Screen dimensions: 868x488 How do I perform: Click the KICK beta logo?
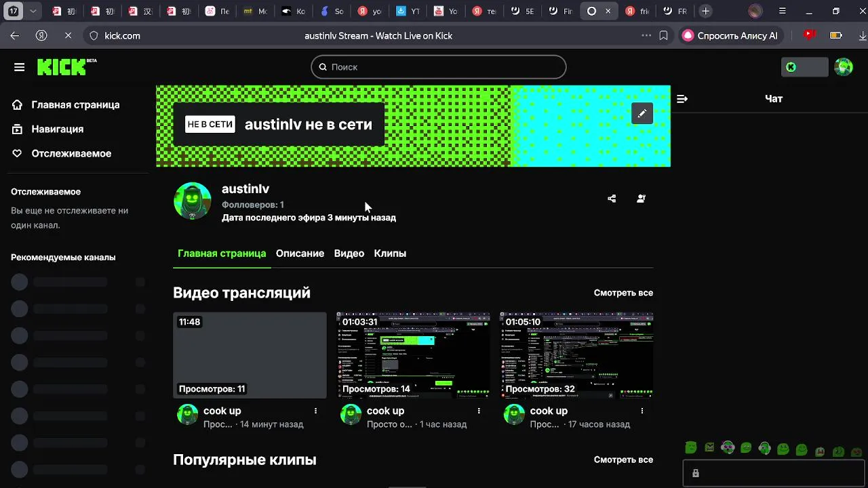tap(66, 66)
